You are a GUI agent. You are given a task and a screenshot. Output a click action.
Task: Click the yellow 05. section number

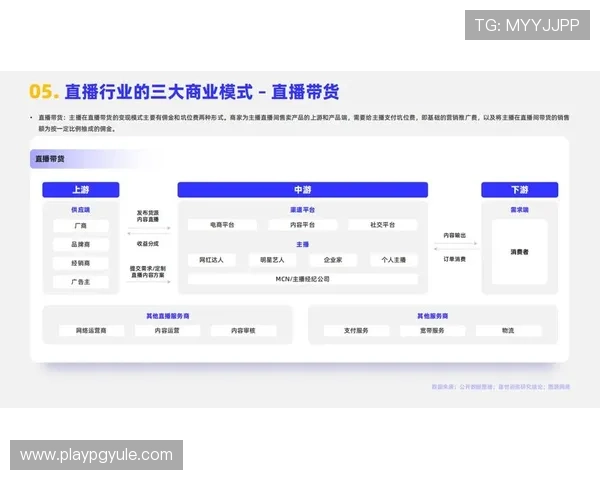(44, 92)
